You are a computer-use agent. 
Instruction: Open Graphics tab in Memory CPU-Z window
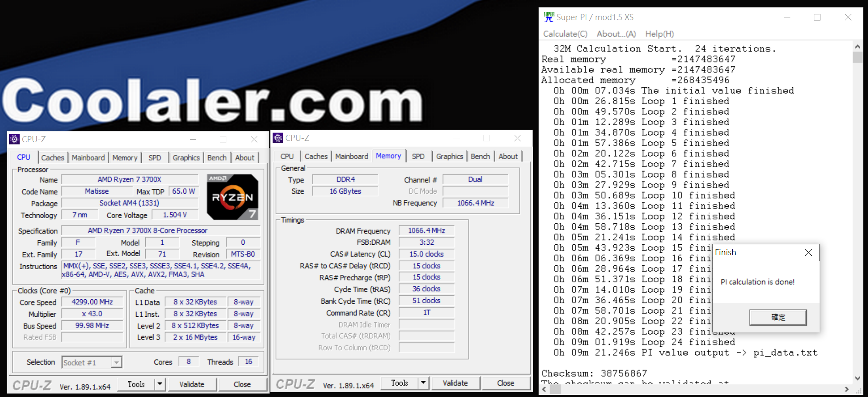click(450, 156)
